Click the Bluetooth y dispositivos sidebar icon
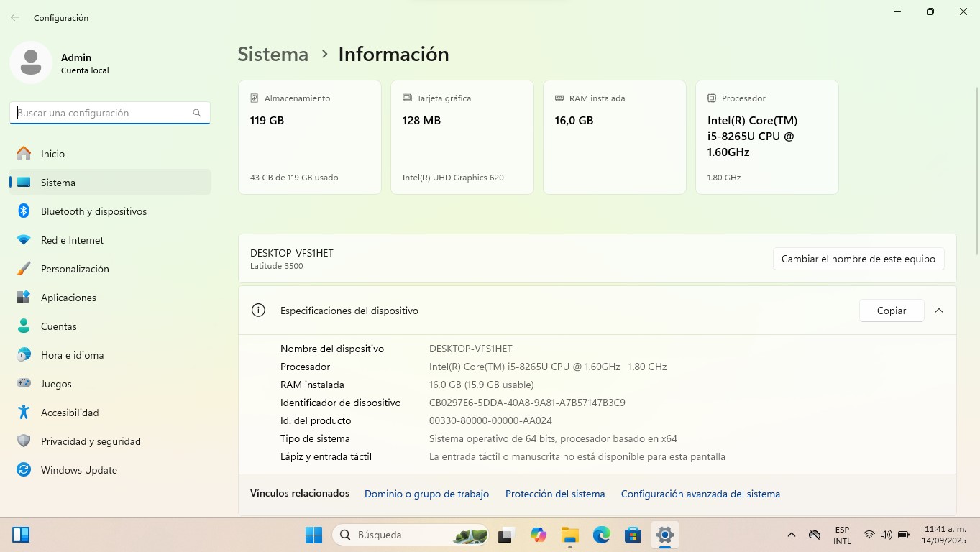This screenshot has width=980, height=552. [x=24, y=211]
